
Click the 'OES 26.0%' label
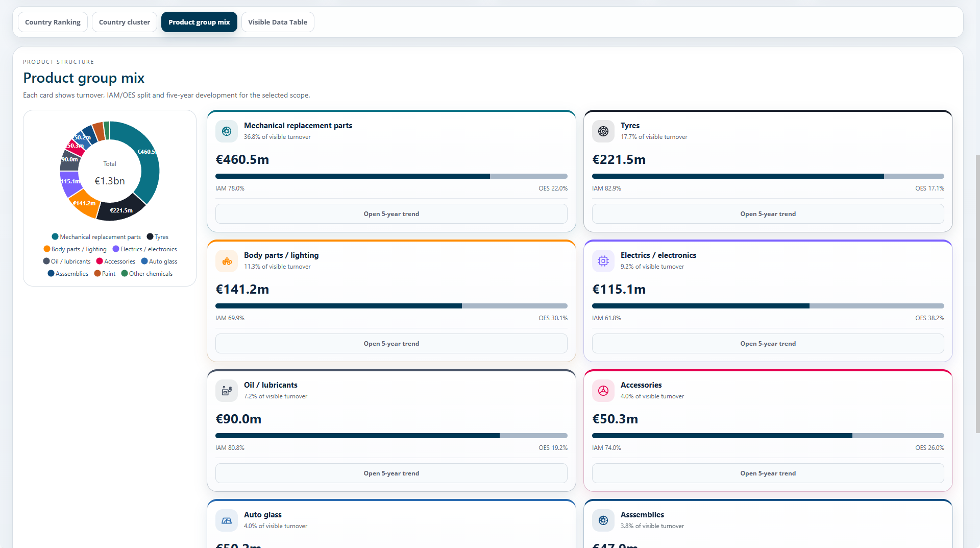[x=929, y=448]
